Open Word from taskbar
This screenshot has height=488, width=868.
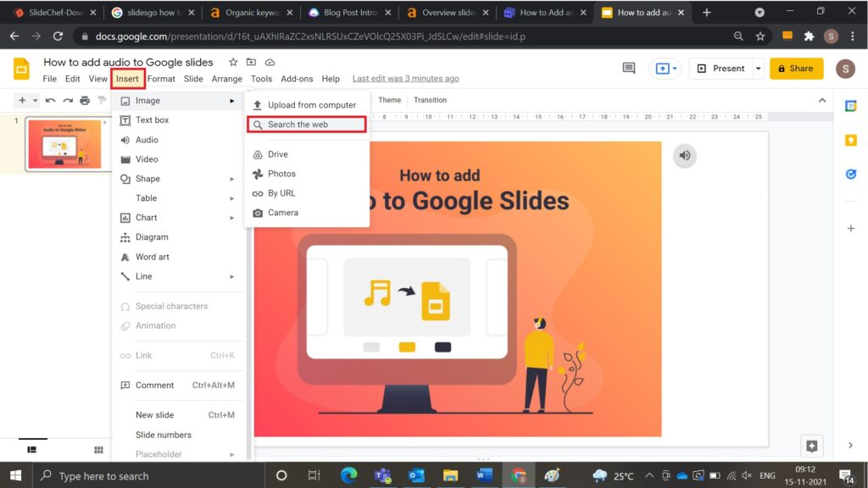(x=484, y=475)
